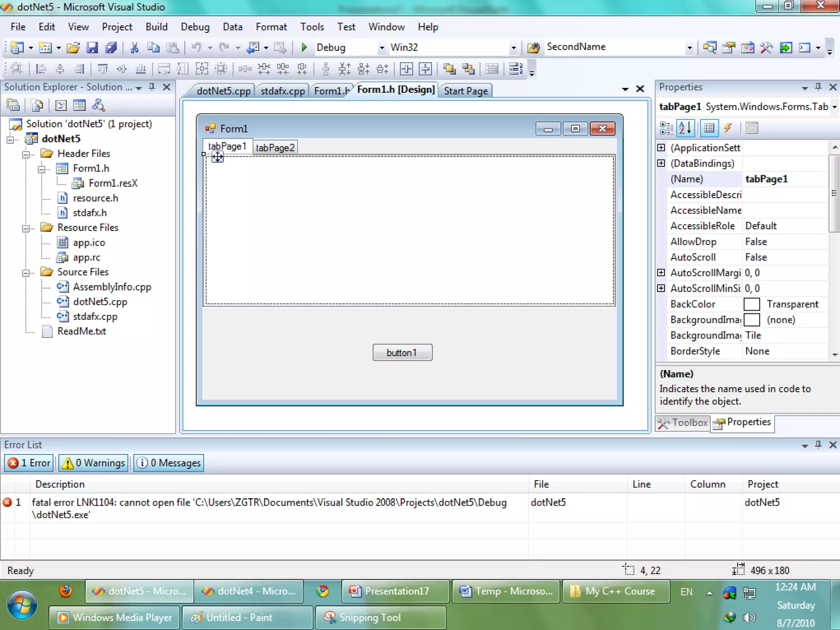The image size is (840, 630).
Task: Click the Start Debugging green arrow
Action: point(304,48)
